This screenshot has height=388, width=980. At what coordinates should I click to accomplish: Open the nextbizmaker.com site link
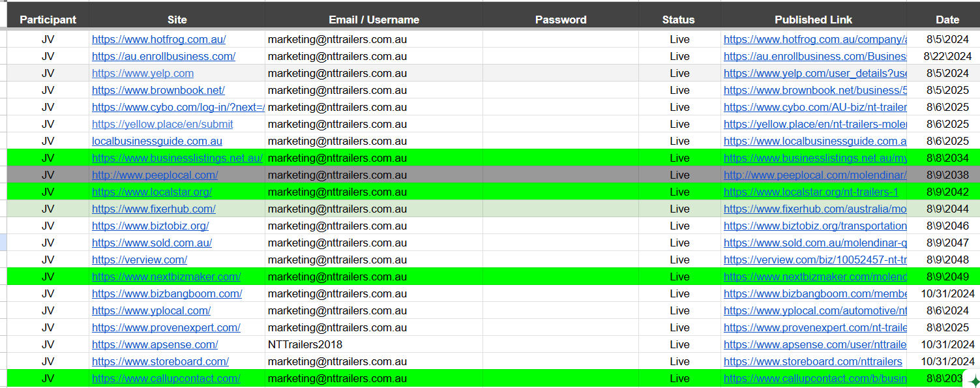coord(166,276)
